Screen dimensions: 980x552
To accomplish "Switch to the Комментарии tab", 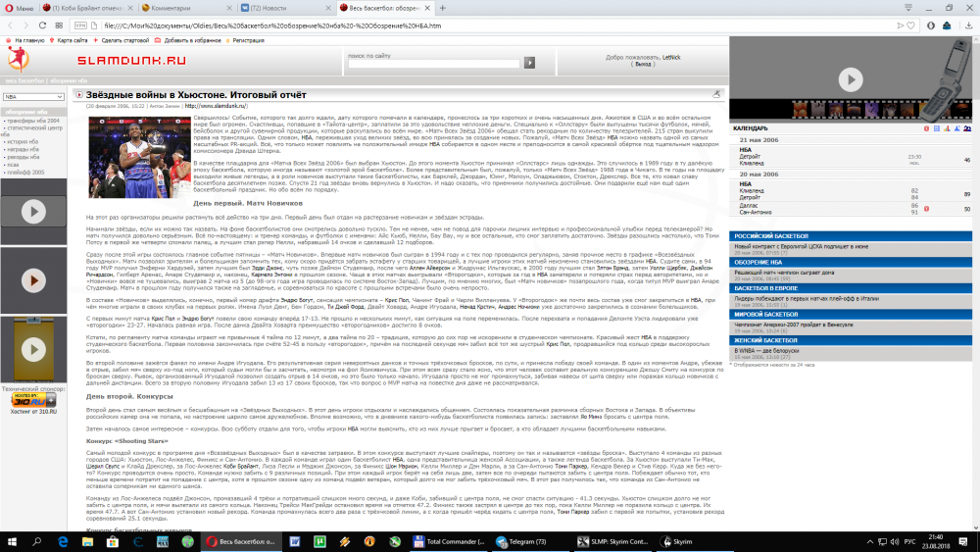I will [174, 8].
